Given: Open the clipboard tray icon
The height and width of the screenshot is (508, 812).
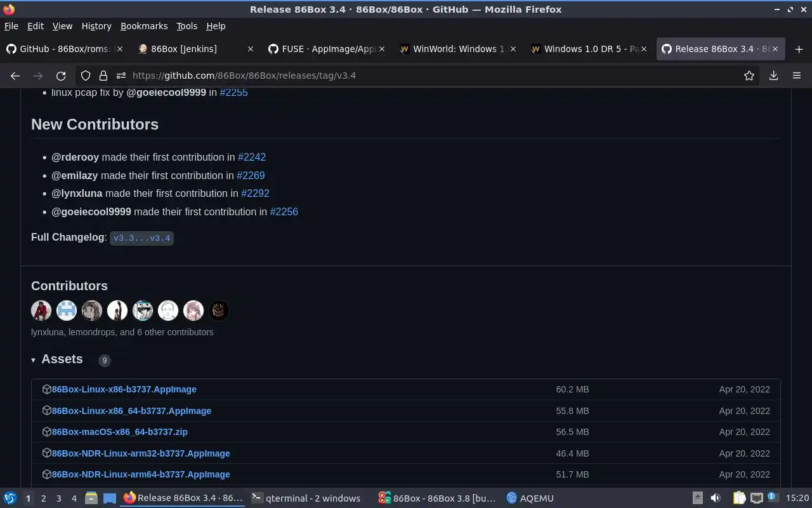Looking at the screenshot, I should (x=739, y=498).
